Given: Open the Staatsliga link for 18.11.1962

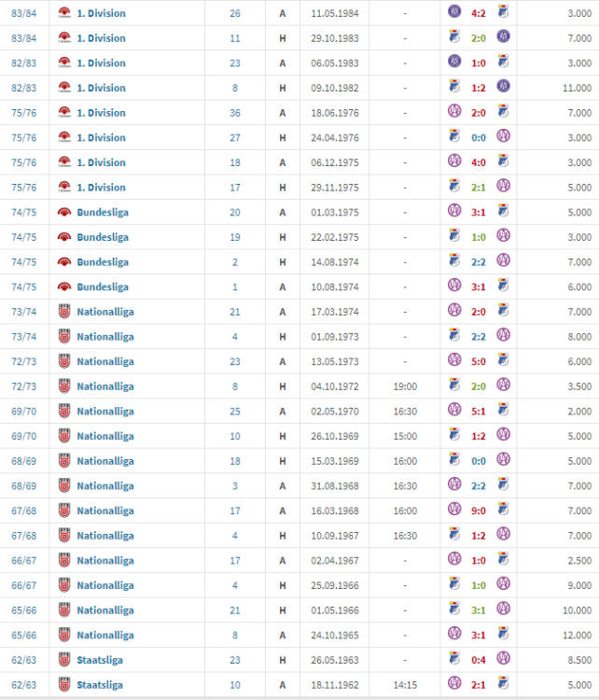Looking at the screenshot, I should [100, 685].
